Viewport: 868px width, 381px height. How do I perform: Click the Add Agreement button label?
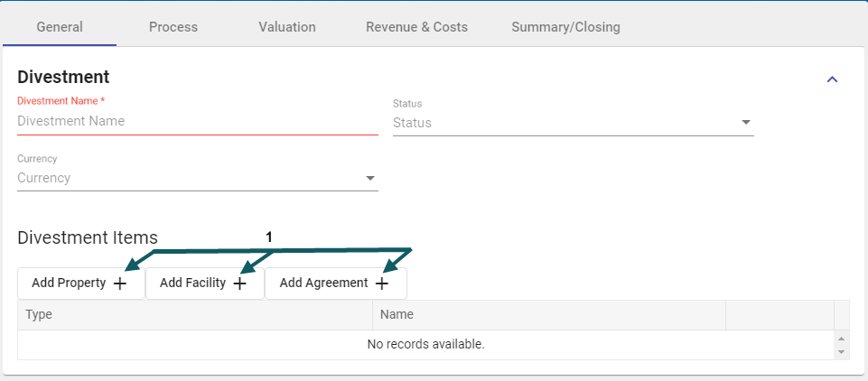click(324, 283)
